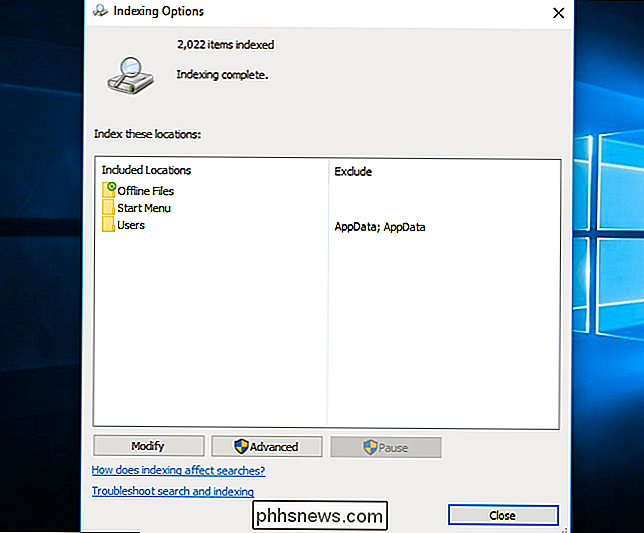Image resolution: width=644 pixels, height=533 pixels.
Task: Click the Close button
Action: coord(503,515)
